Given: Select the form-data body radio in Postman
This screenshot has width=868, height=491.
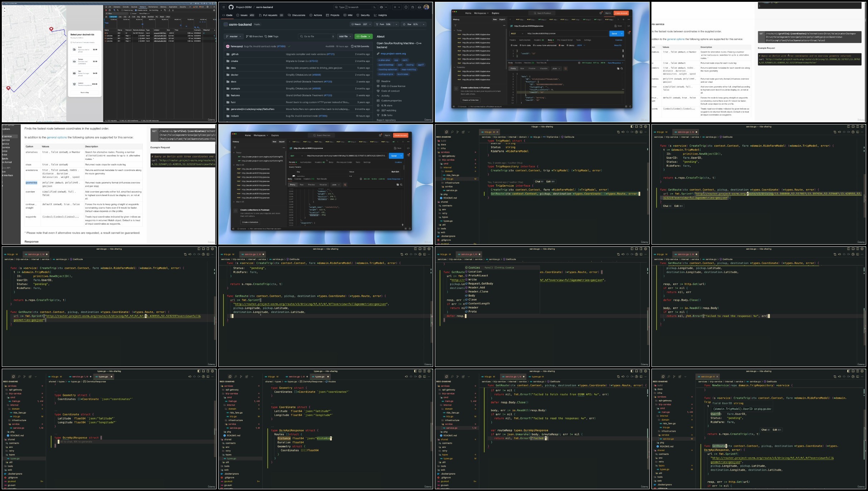Looking at the screenshot, I should tap(520, 45).
